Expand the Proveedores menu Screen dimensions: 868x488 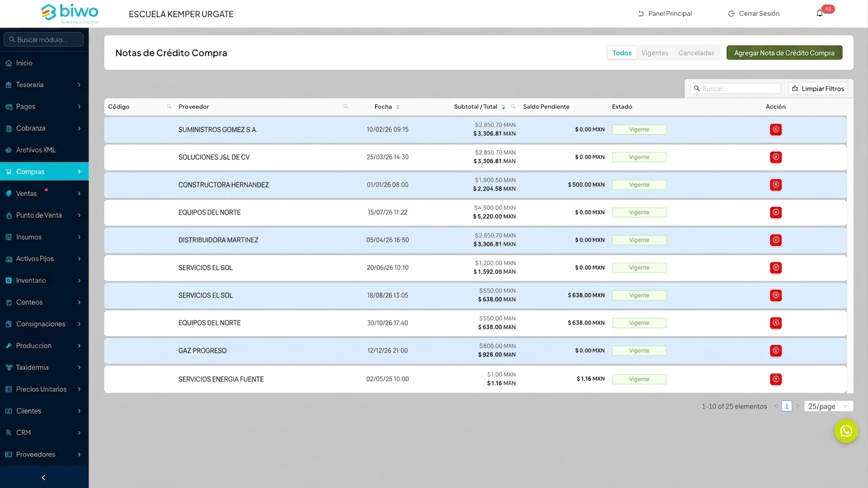coord(45,454)
